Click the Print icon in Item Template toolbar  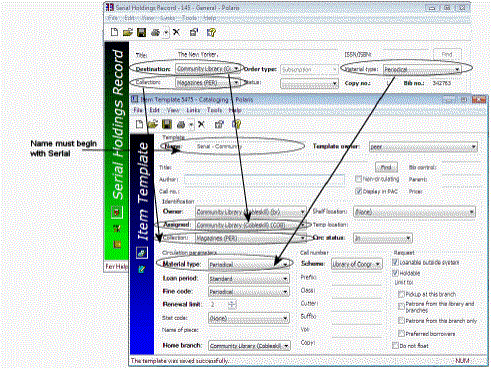[181, 125]
